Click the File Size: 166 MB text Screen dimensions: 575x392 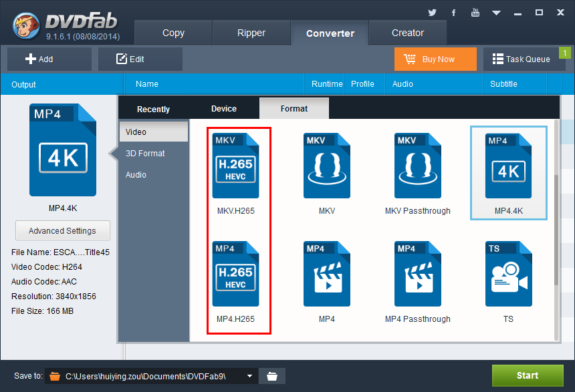42,311
